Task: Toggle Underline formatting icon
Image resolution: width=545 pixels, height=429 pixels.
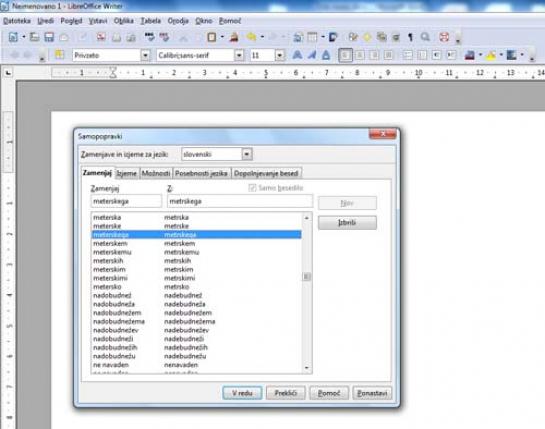Action: (326, 55)
